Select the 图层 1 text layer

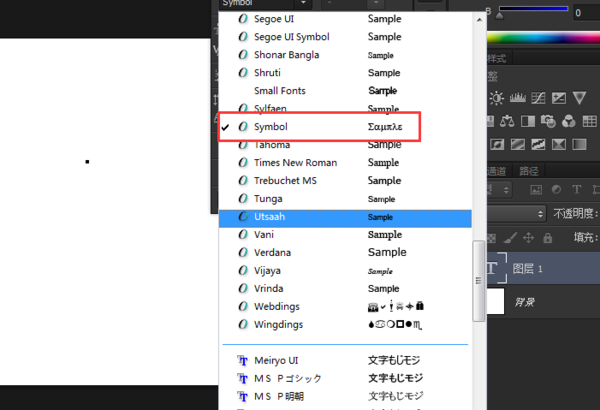(543, 269)
